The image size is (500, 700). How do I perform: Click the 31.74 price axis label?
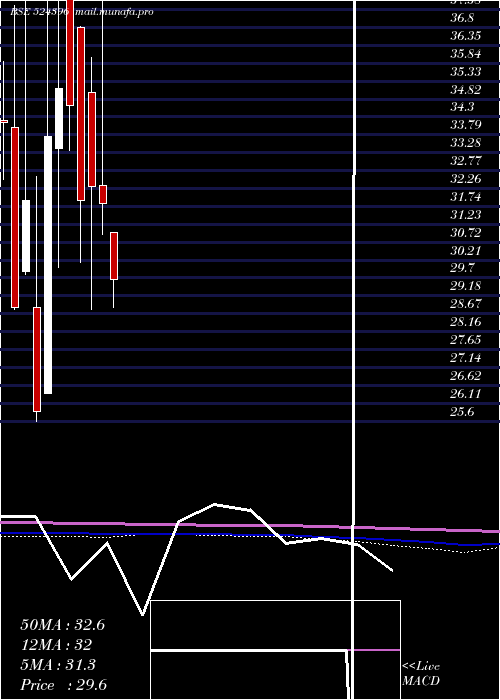tap(466, 197)
